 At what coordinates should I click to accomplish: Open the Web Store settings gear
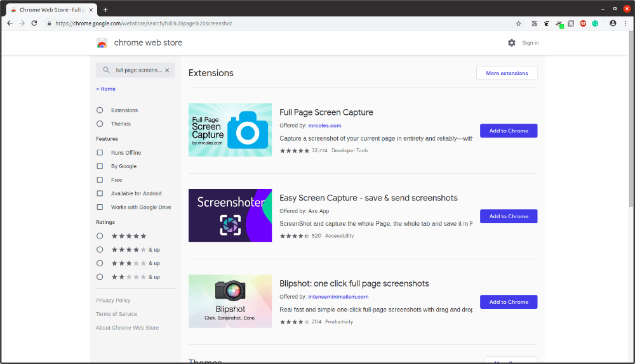pyautogui.click(x=512, y=42)
